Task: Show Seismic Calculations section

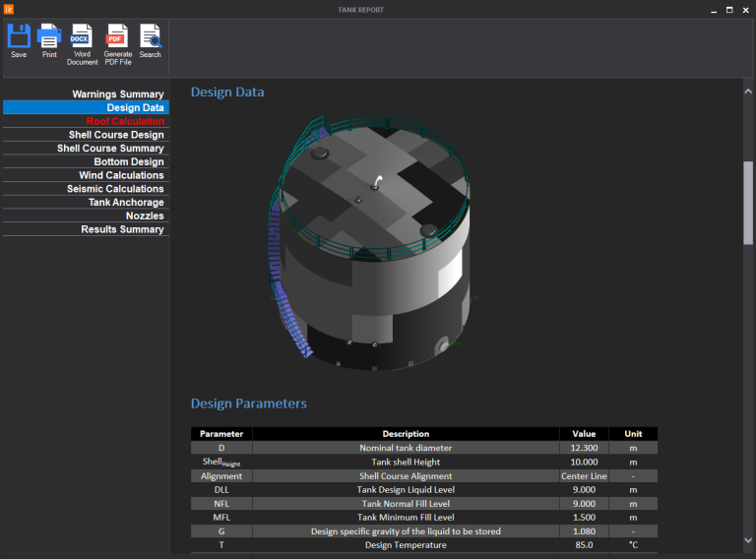Action: [86, 188]
